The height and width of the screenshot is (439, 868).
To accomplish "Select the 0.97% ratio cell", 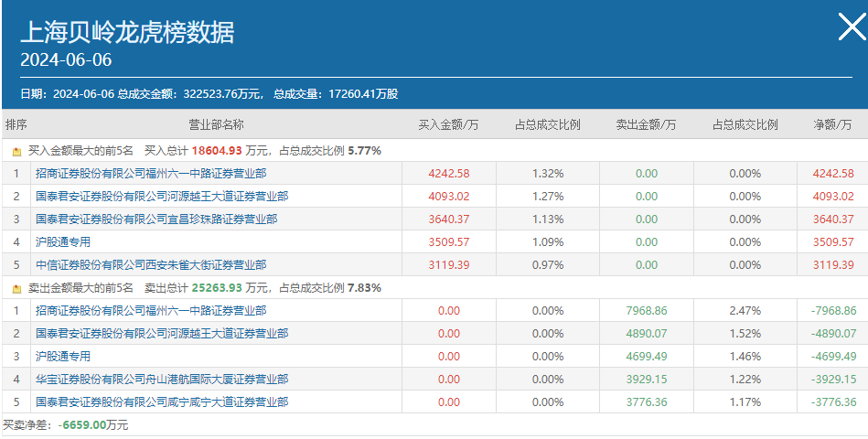I will click(x=548, y=264).
